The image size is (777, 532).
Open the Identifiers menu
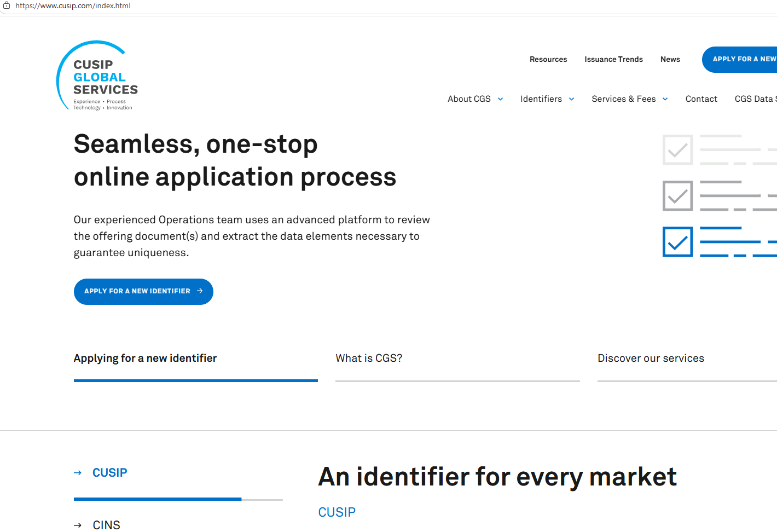[x=541, y=99]
